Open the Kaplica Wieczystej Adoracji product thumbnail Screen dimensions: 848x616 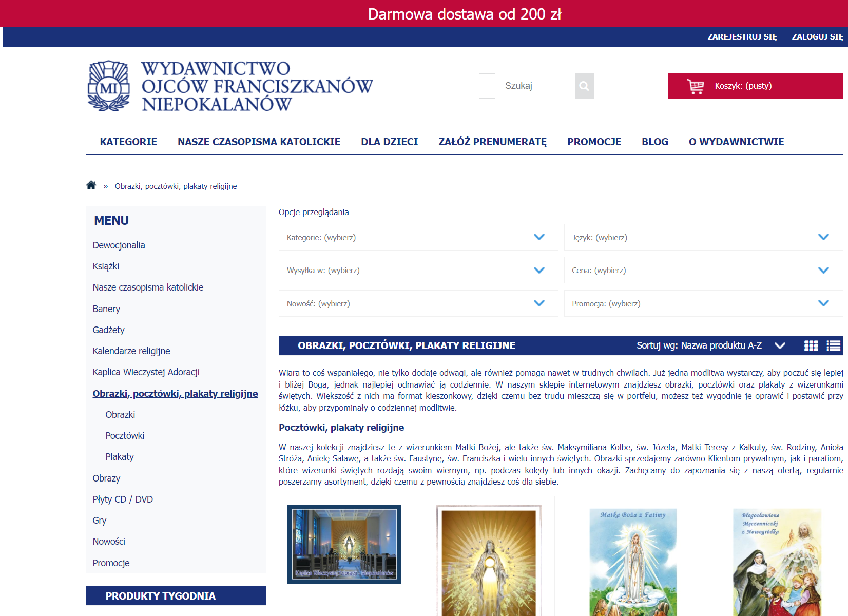click(x=344, y=544)
